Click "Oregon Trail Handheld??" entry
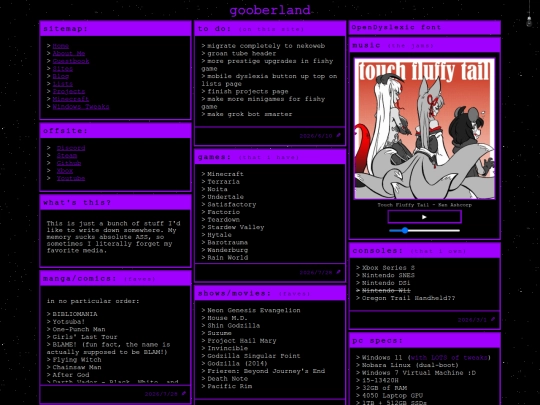 [408, 298]
